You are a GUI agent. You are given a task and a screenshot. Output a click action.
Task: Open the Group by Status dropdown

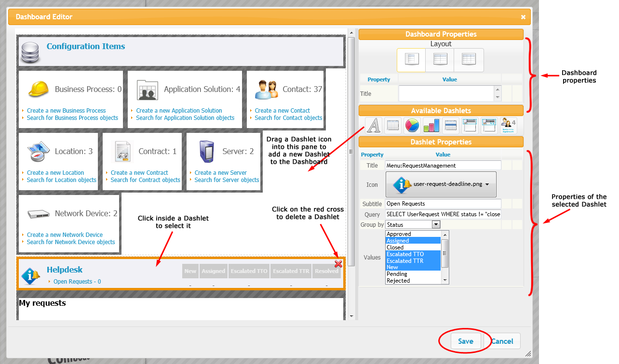coord(435,224)
